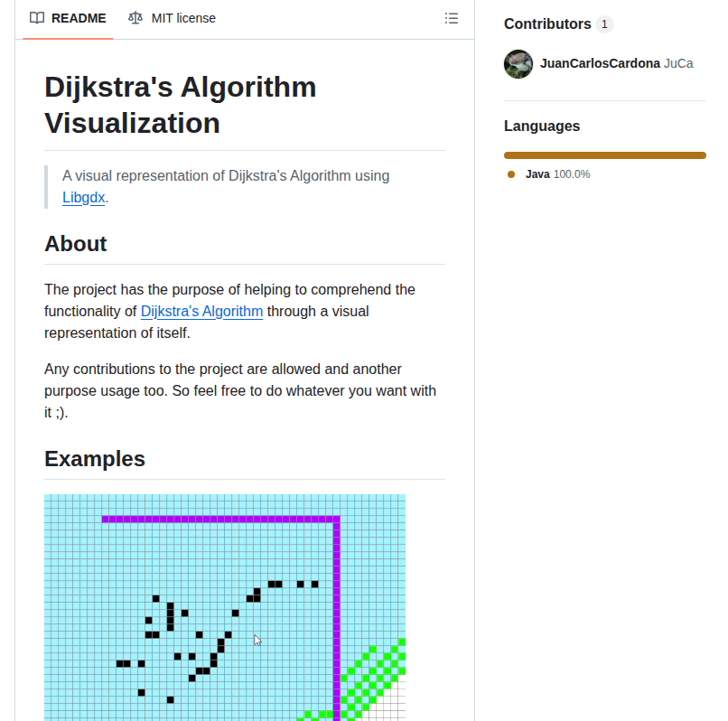The width and height of the screenshot is (728, 721).
Task: Click JuanCarlosCardona's profile avatar
Action: (x=518, y=64)
